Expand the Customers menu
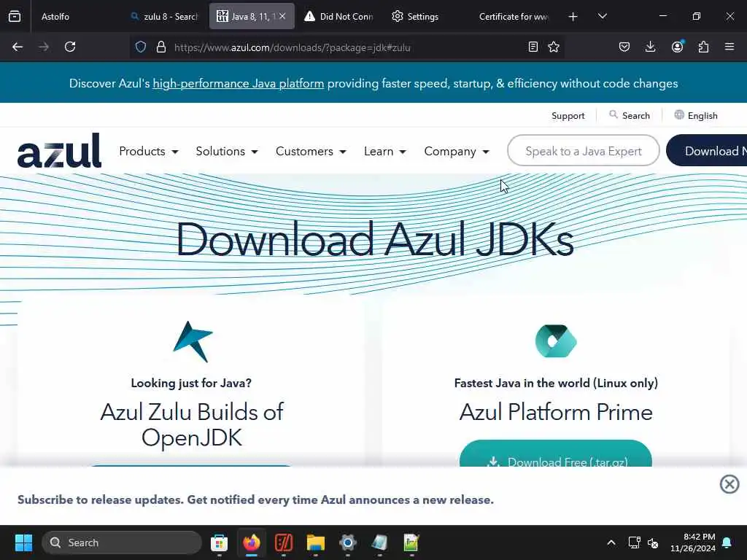Viewport: 747px width, 560px height. coord(311,152)
